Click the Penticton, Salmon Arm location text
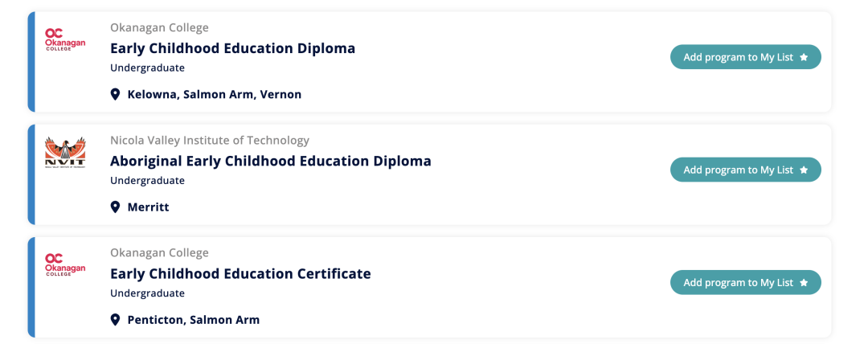This screenshot has width=868, height=344. click(x=193, y=320)
